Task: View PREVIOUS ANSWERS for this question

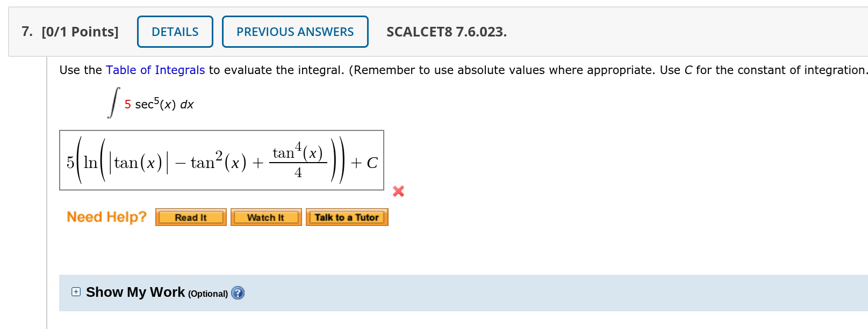Action: (295, 32)
